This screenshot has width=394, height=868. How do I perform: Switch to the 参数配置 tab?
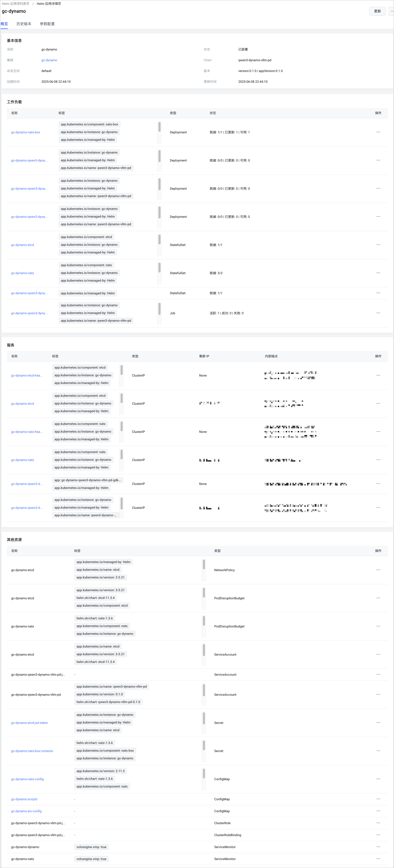(47, 24)
